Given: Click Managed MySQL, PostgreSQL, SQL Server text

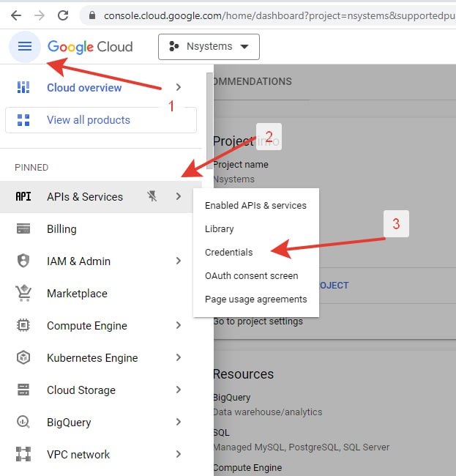Looking at the screenshot, I should 302,447.
